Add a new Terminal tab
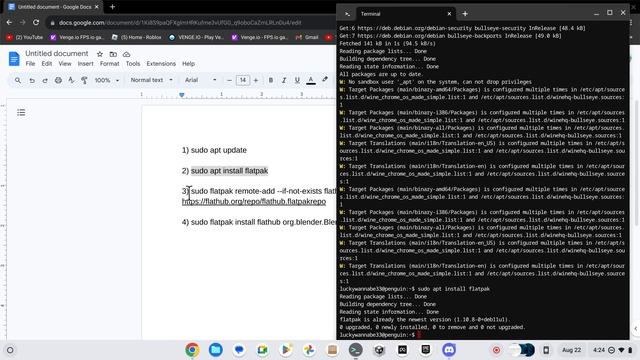Viewport: 640px width, 360px height. tap(465, 14)
